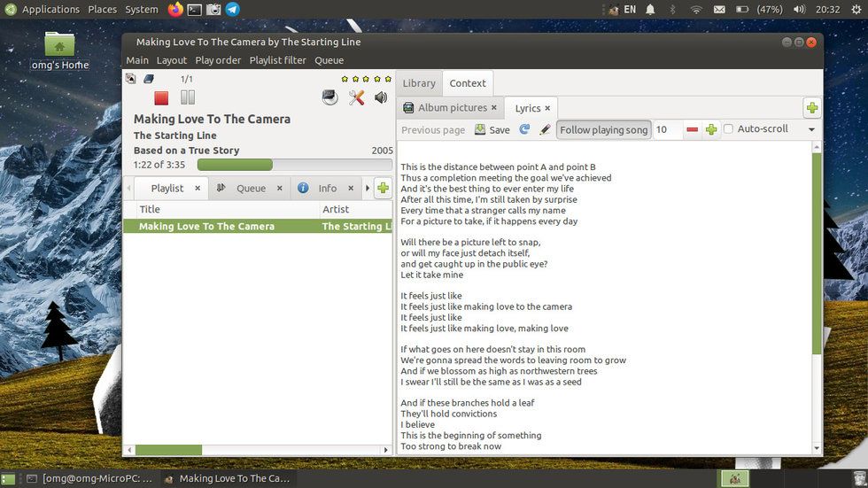
Task: Stop playback with the red stop button
Action: tap(161, 98)
